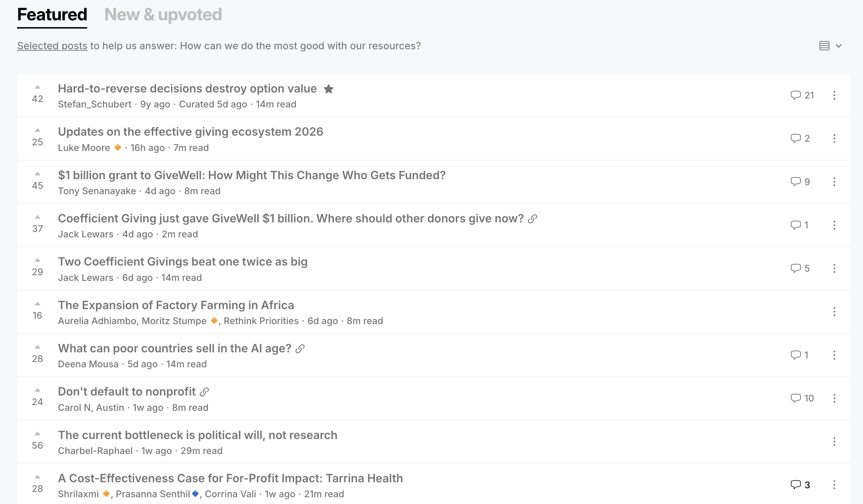Screen dimensions: 863x504
Task: Select the Featured tab
Action: (x=52, y=15)
